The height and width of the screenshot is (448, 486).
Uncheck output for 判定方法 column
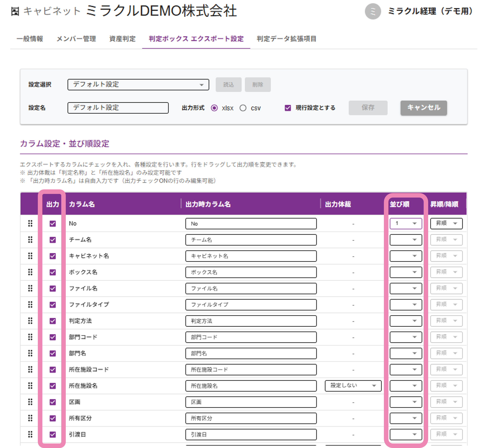(53, 321)
